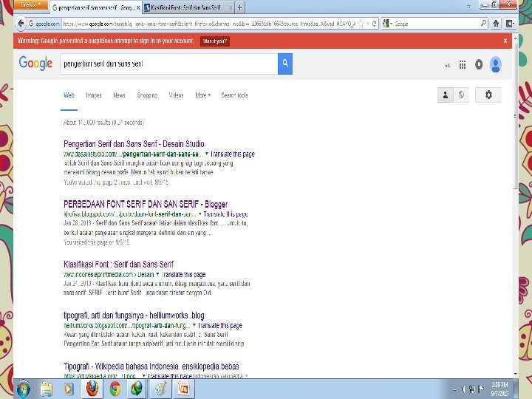The height and width of the screenshot is (399, 532).
Task: Open the Firefox bookmarks menu icon
Action: click(510, 24)
